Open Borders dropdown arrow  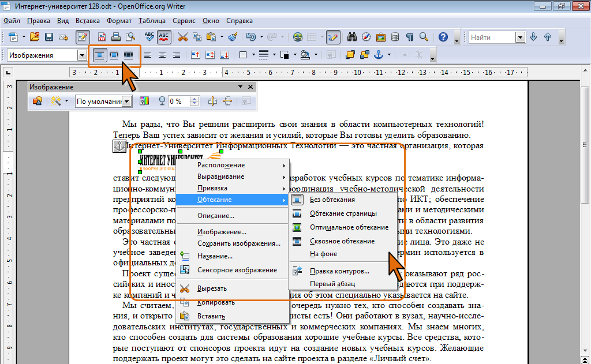coord(253,55)
